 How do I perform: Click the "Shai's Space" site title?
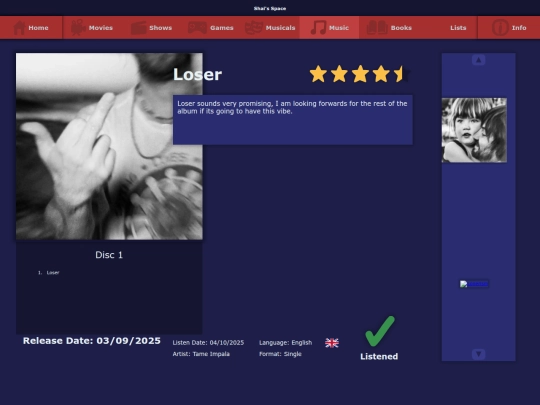pyautogui.click(x=270, y=8)
